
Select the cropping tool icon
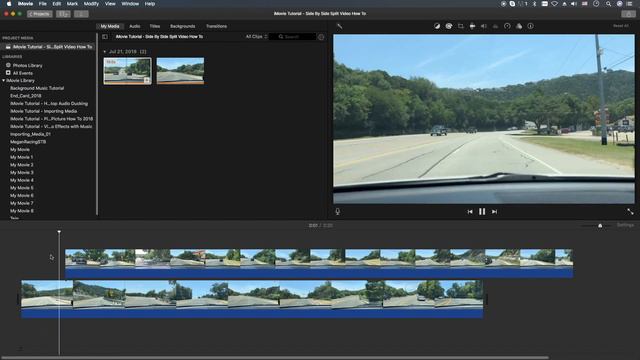[460, 26]
